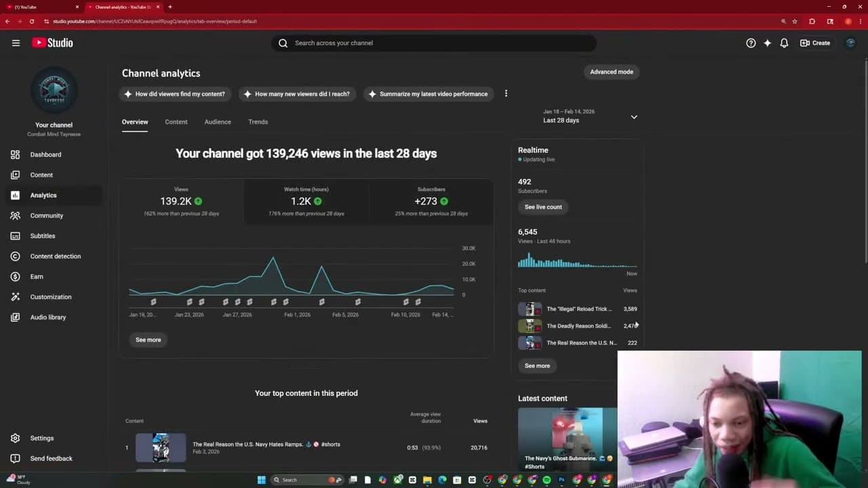Open the browser extensions puzzle icon

coord(812,21)
